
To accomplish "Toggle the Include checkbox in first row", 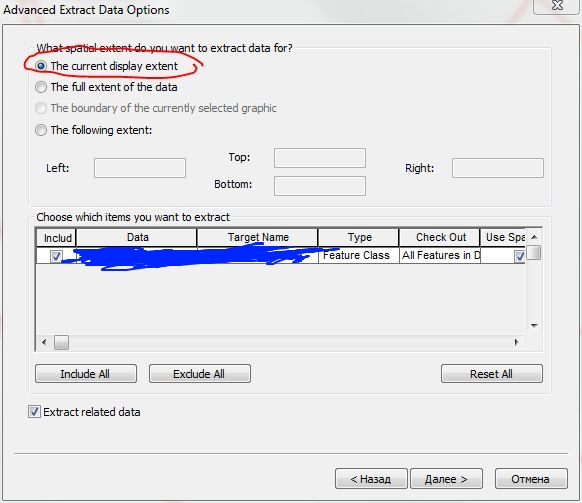I will coord(56,256).
